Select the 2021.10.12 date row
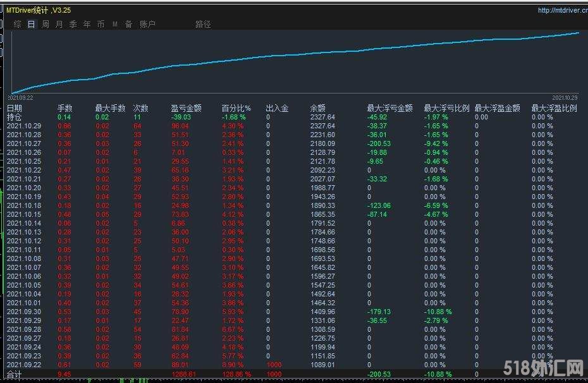588x383 pixels. 24,241
